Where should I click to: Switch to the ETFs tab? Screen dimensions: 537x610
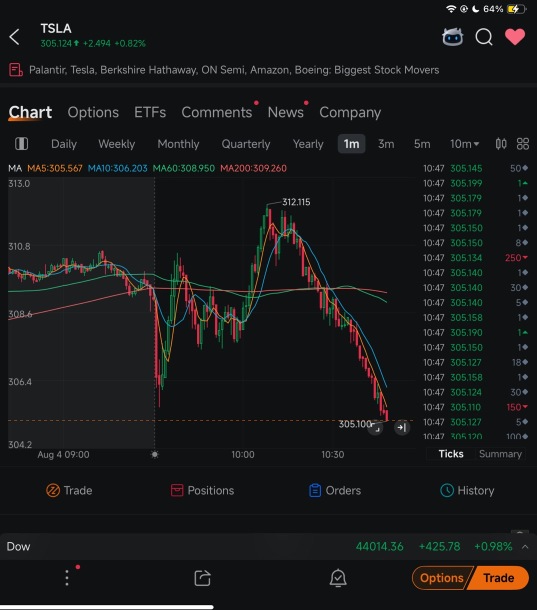[150, 112]
